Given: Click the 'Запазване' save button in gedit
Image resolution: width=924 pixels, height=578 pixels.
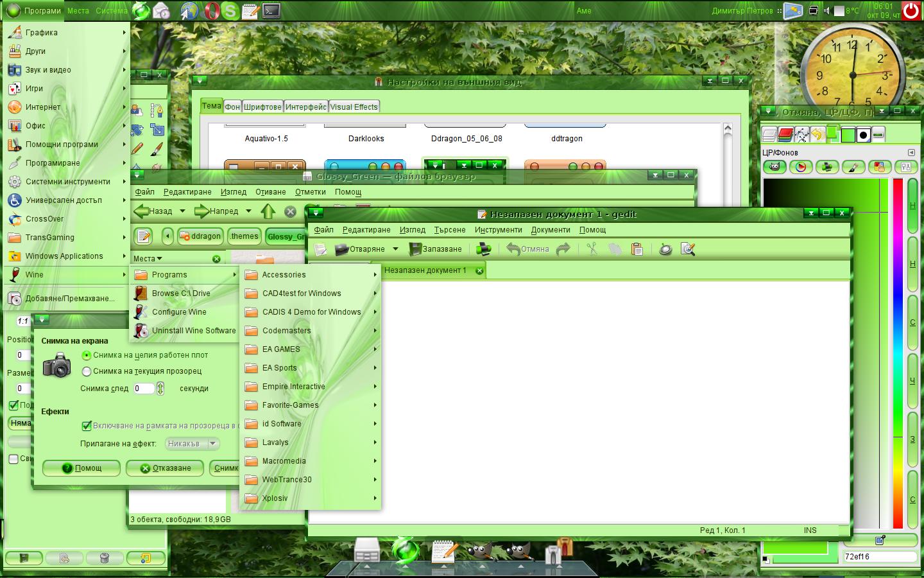Looking at the screenshot, I should point(436,249).
